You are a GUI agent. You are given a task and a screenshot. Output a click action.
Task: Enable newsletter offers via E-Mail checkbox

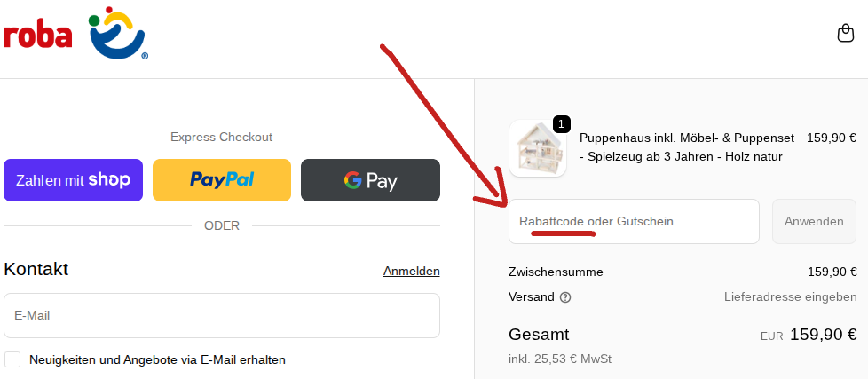(x=12, y=359)
